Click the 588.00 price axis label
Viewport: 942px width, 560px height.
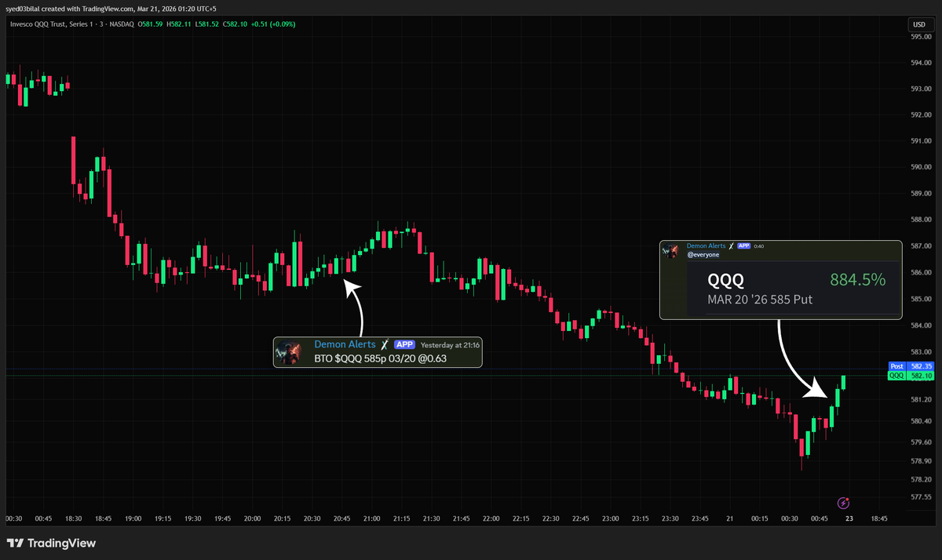point(921,220)
